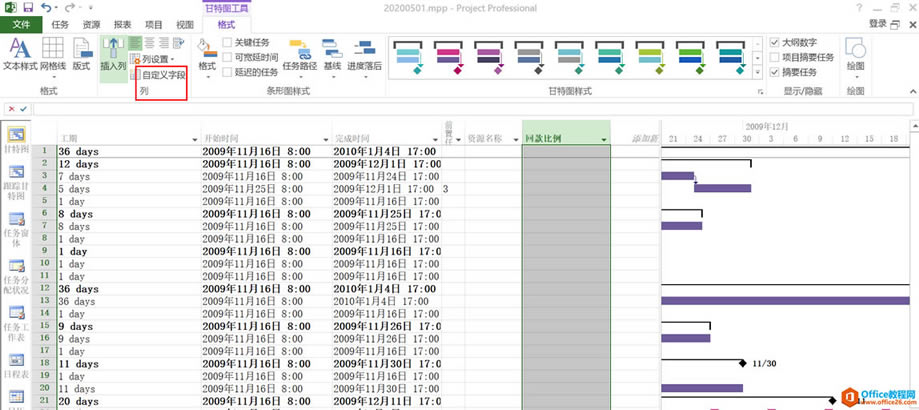The image size is (919, 410).
Task: Switch to 任务窗体 task form view
Action: tap(16, 230)
